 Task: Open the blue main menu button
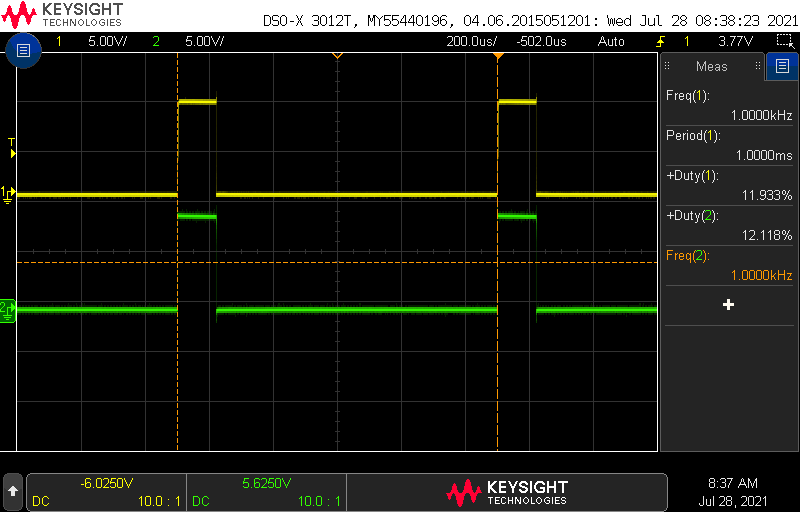coord(23,50)
